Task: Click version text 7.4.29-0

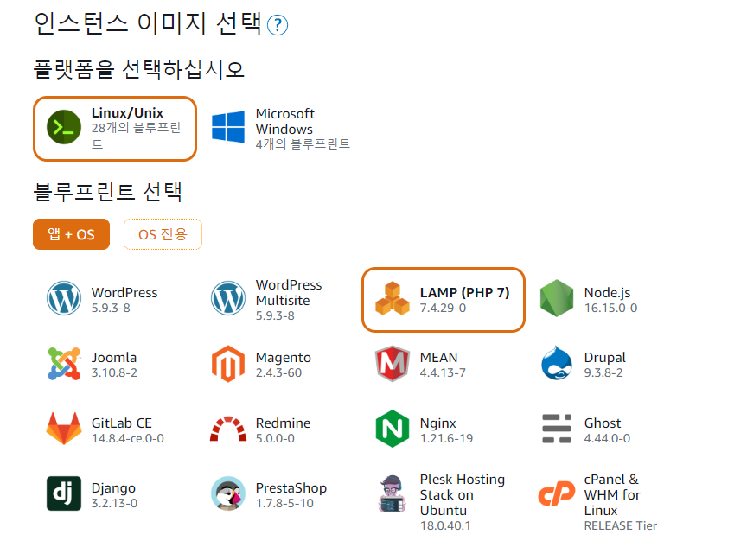Action: 443,309
